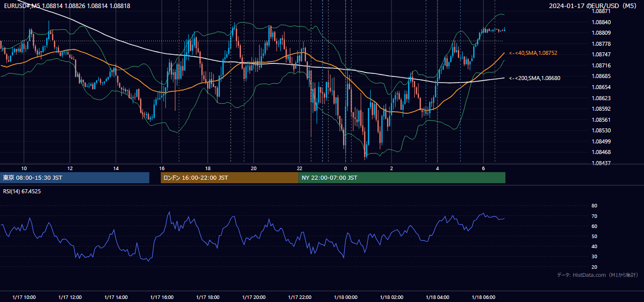Click price level 1.08654 on price axis
This screenshot has width=644, height=302.
pyautogui.click(x=602, y=88)
